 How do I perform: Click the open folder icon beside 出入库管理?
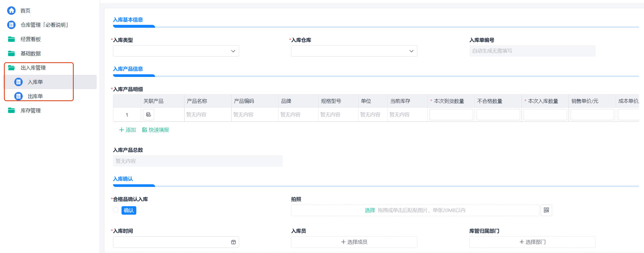[x=11, y=68]
